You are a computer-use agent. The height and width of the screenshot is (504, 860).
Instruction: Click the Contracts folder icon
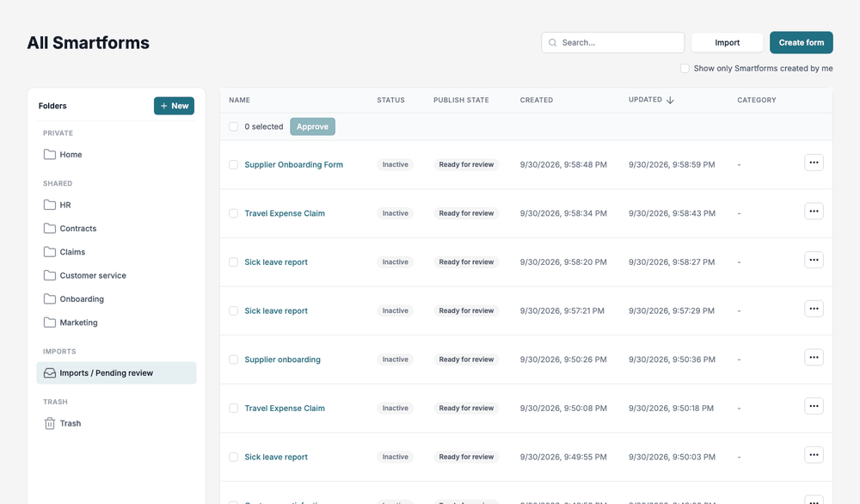(x=49, y=229)
